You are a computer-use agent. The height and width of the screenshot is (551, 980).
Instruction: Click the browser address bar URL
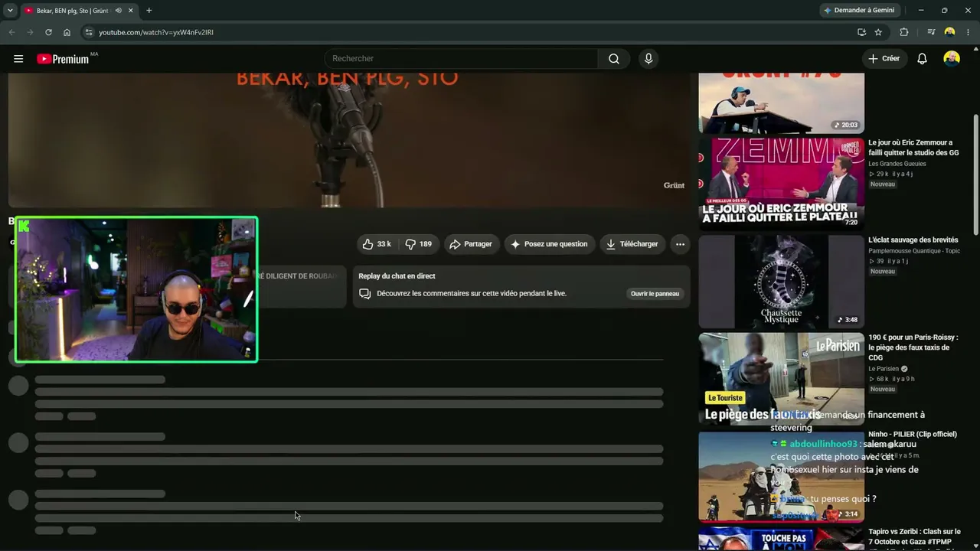[x=156, y=32]
